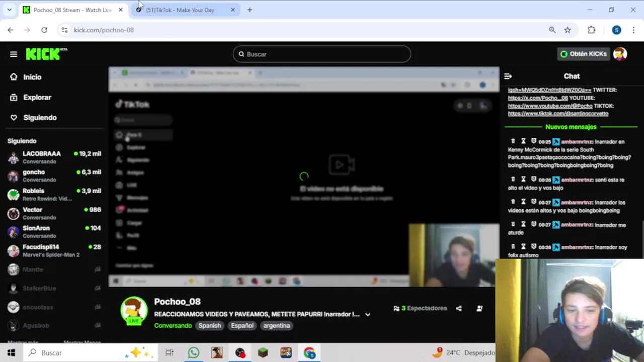Timeout user on 00:26 message
Viewport: 644px width, 362px height.
pos(523,179)
